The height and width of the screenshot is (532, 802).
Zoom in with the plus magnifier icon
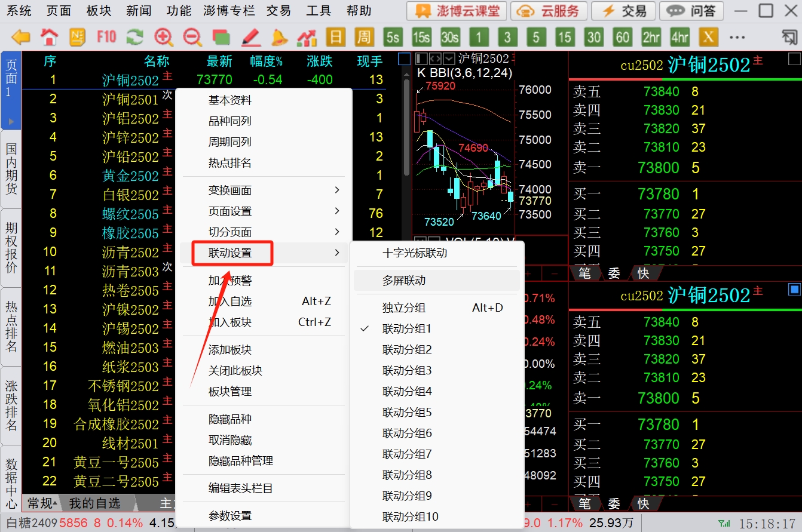(x=164, y=38)
